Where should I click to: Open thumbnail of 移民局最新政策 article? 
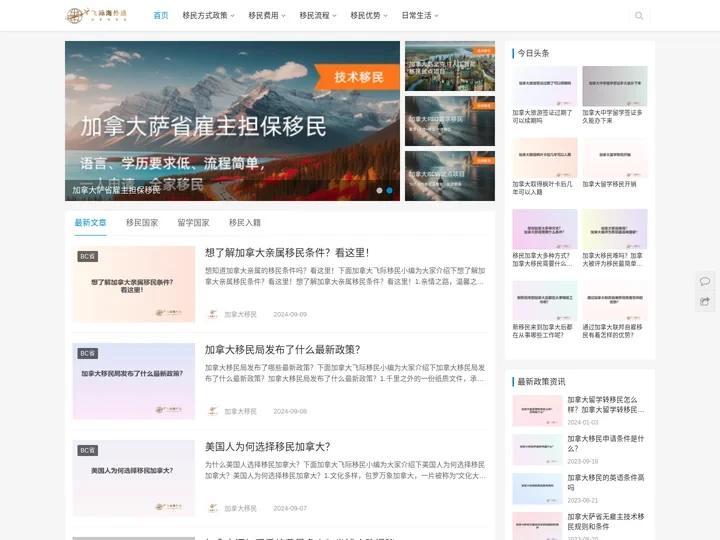point(134,381)
